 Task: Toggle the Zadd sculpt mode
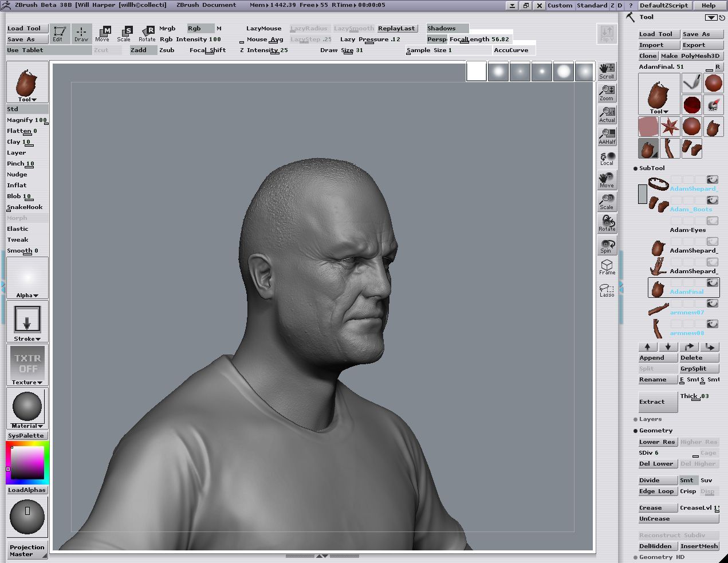coord(139,50)
